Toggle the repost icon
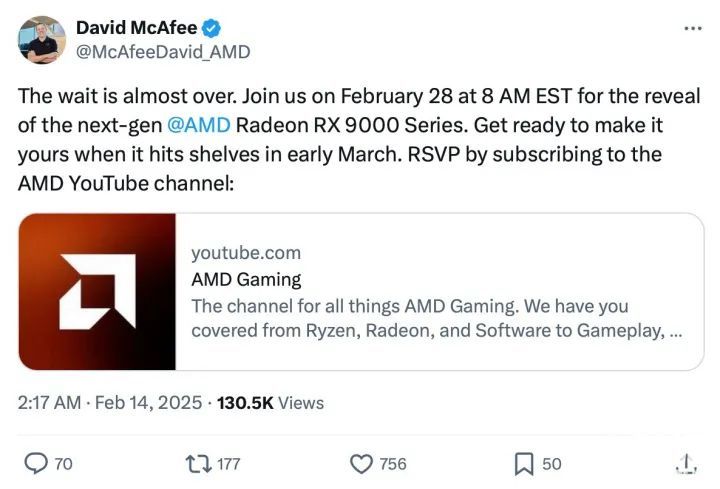720x489 pixels. [x=196, y=463]
